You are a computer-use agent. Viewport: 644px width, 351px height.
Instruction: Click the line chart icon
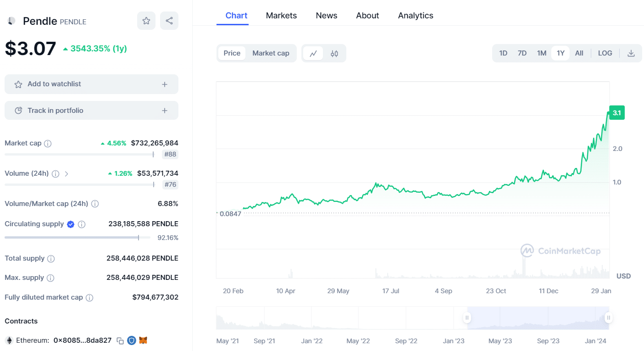pyautogui.click(x=313, y=53)
